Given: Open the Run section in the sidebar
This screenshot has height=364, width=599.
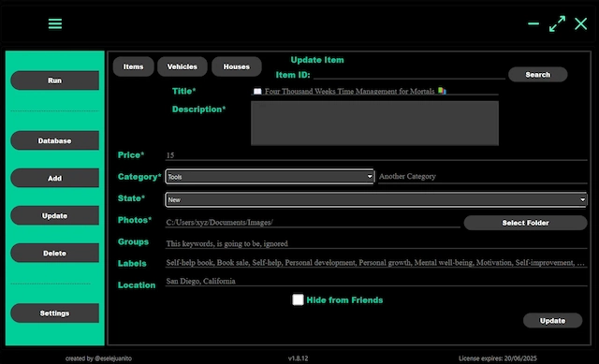Looking at the screenshot, I should coord(54,80).
